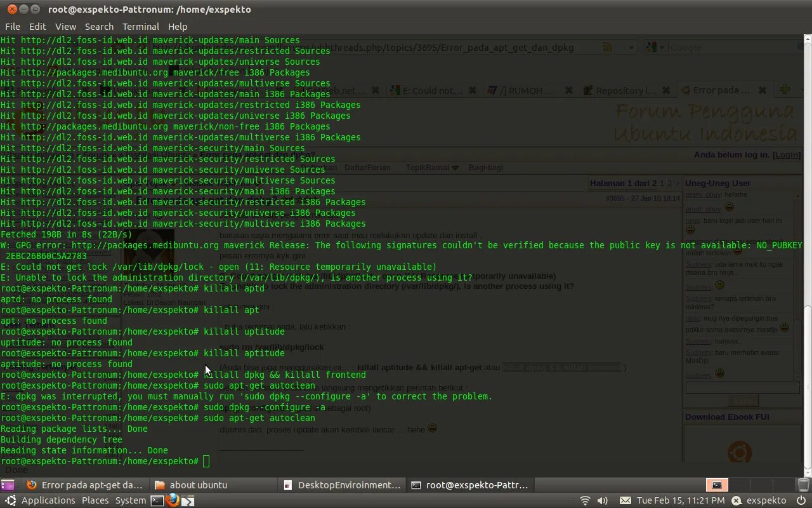This screenshot has height=508, width=812.
Task: Click the terminal's vertical scrollbar thumb
Action: click(807, 387)
